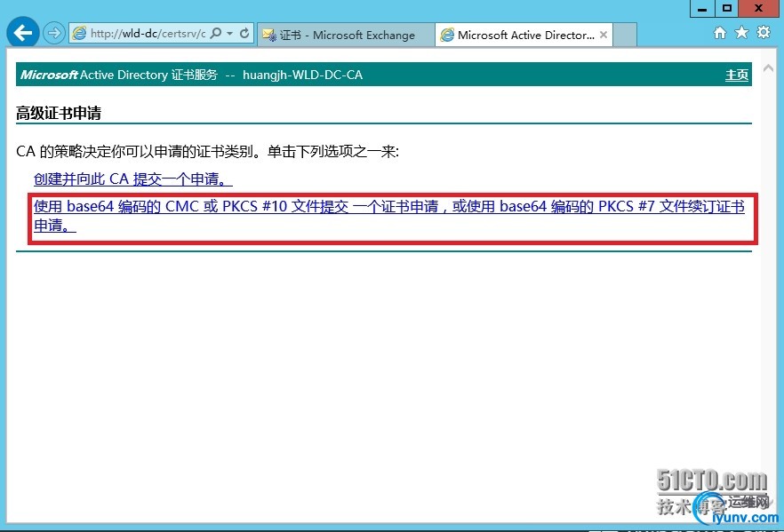Open the base64 编码的 CMC 或 PKCS #10 link
Screen dimensions: 784x532
tap(389, 216)
